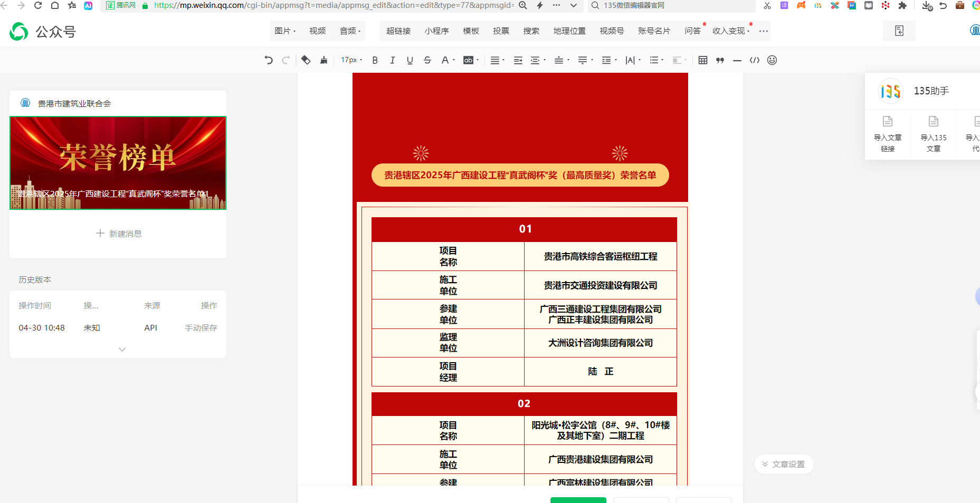Insert a table with the table icon
The height and width of the screenshot is (503, 980).
(703, 60)
